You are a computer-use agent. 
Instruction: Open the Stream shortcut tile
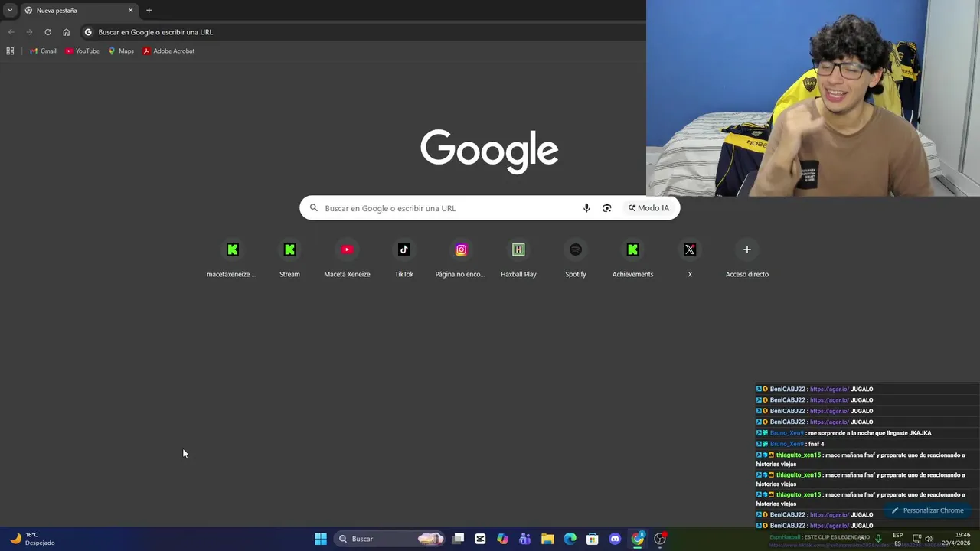pos(289,259)
